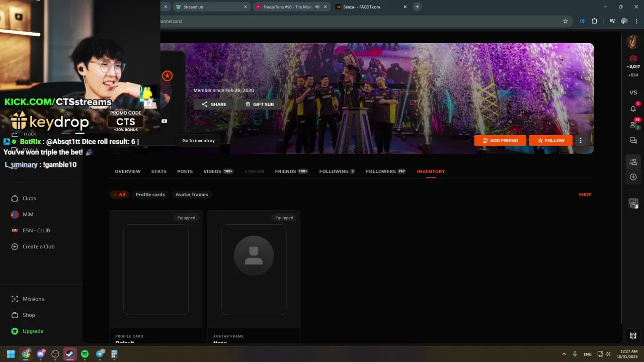Open the profile more options kebab menu
Image resolution: width=644 pixels, height=362 pixels.
coord(581,141)
